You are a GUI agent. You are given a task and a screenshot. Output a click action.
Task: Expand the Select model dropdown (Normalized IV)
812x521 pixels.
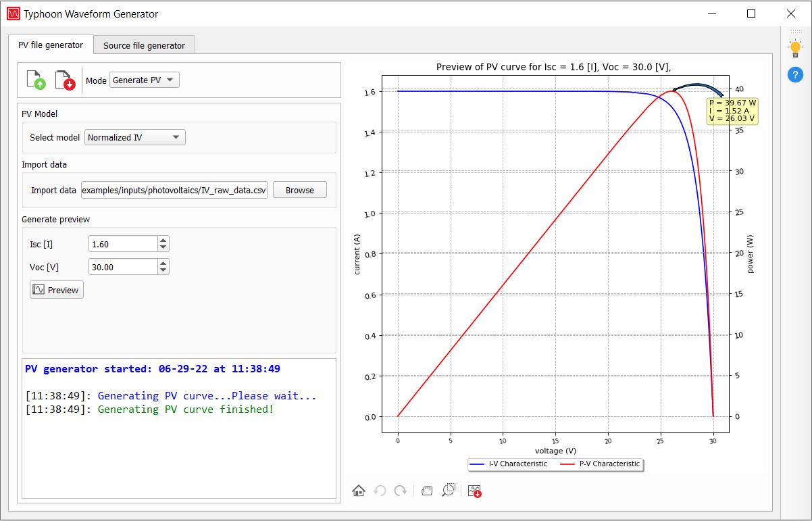(x=135, y=137)
